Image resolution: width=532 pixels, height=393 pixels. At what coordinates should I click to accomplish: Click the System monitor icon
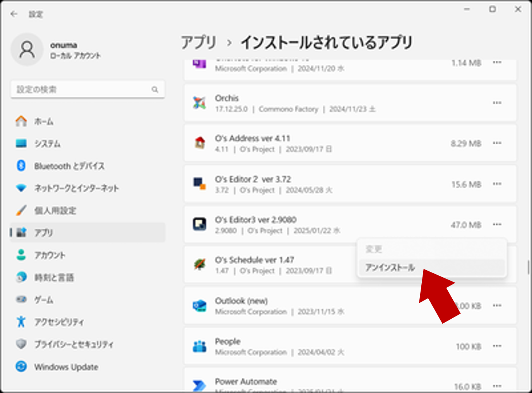[21, 144]
